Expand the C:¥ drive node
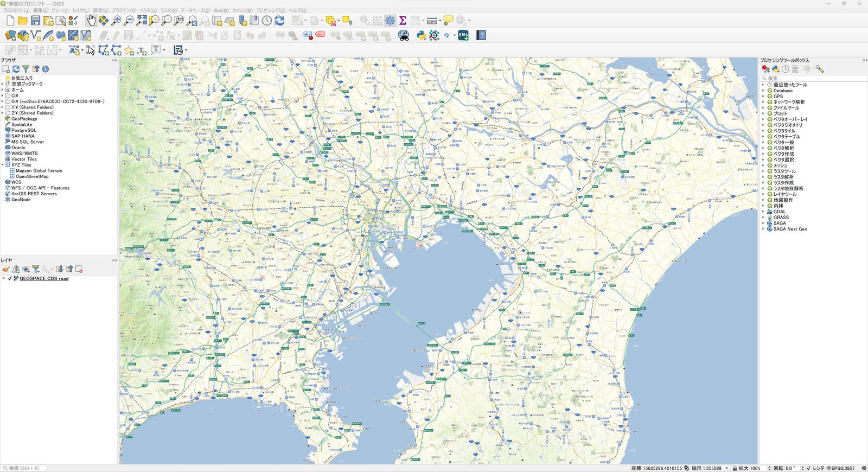Image resolution: width=868 pixels, height=472 pixels. point(3,95)
